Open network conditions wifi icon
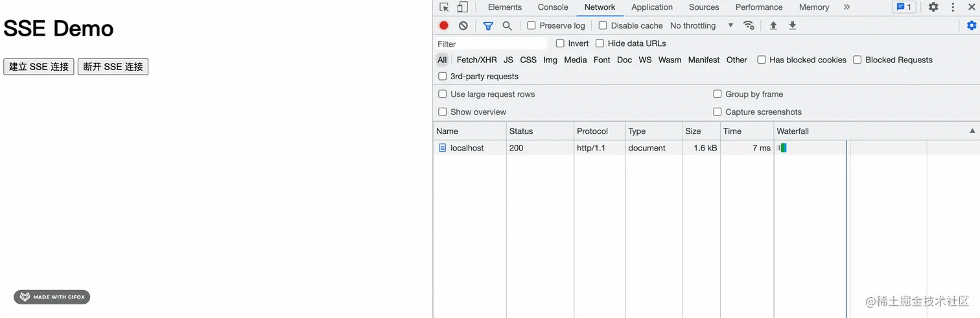The height and width of the screenshot is (318, 980). pyautogui.click(x=749, y=25)
